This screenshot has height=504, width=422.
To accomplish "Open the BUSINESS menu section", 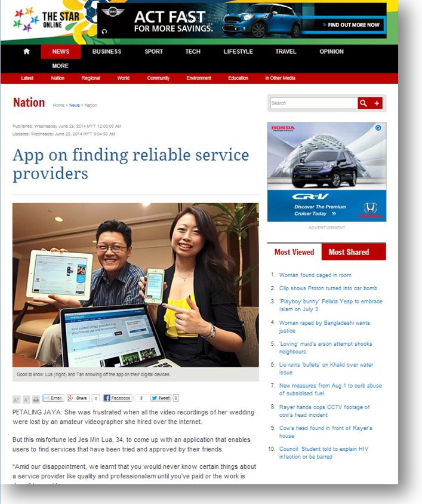I will (x=107, y=51).
